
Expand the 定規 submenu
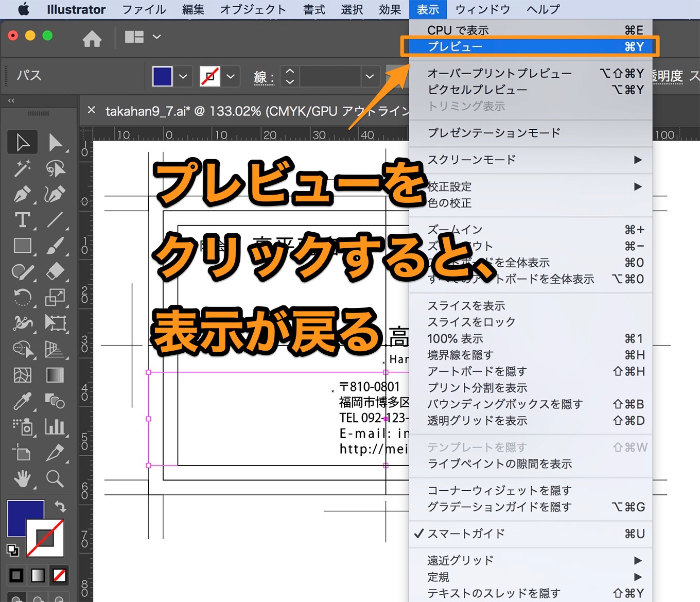click(530, 577)
